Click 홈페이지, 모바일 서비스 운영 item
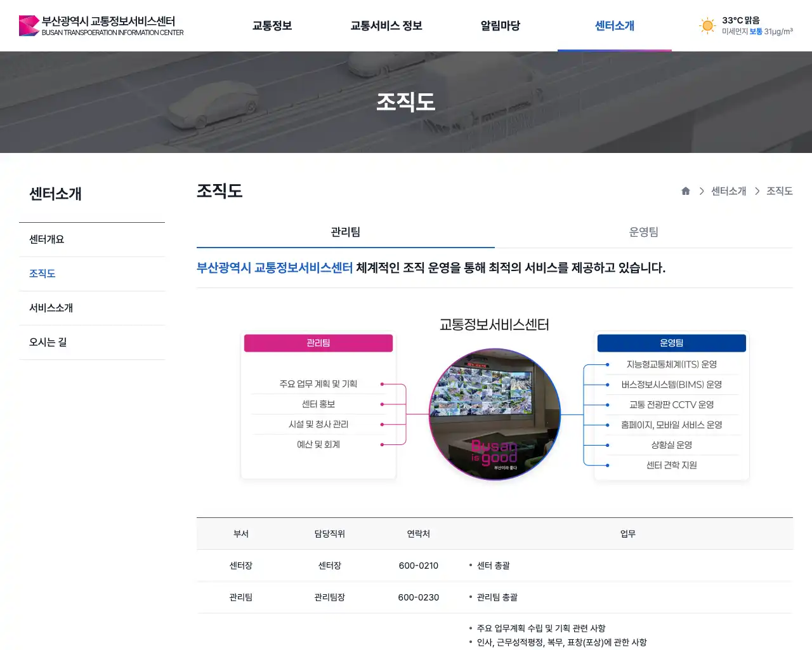 672,425
